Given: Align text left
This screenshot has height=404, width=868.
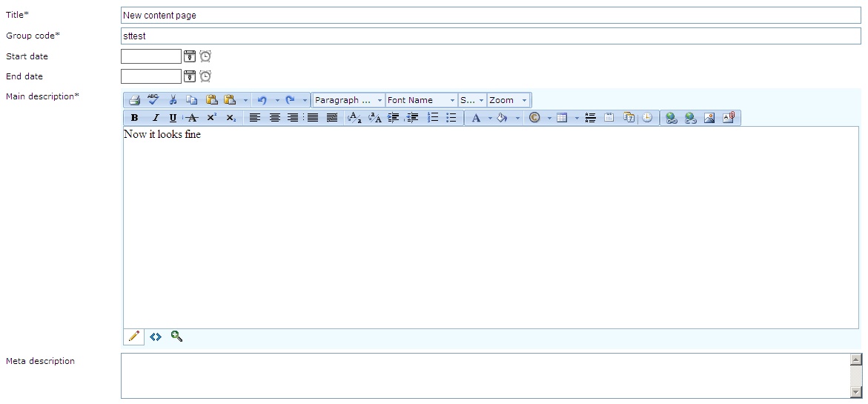Looking at the screenshot, I should [255, 117].
